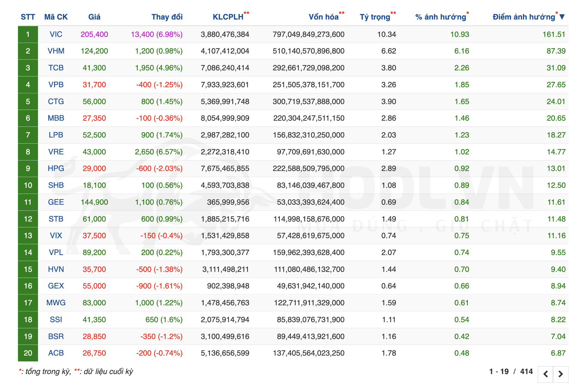The height and width of the screenshot is (392, 585).
Task: Click the STT column header
Action: (x=28, y=17)
